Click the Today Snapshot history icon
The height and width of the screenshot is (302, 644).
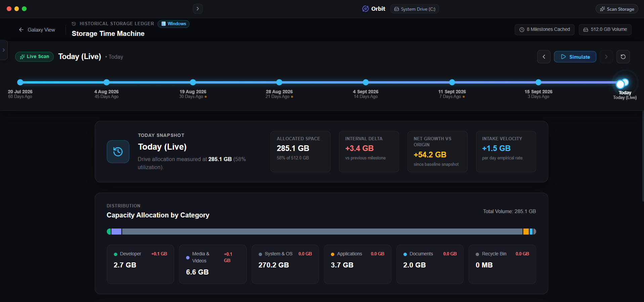pyautogui.click(x=118, y=152)
